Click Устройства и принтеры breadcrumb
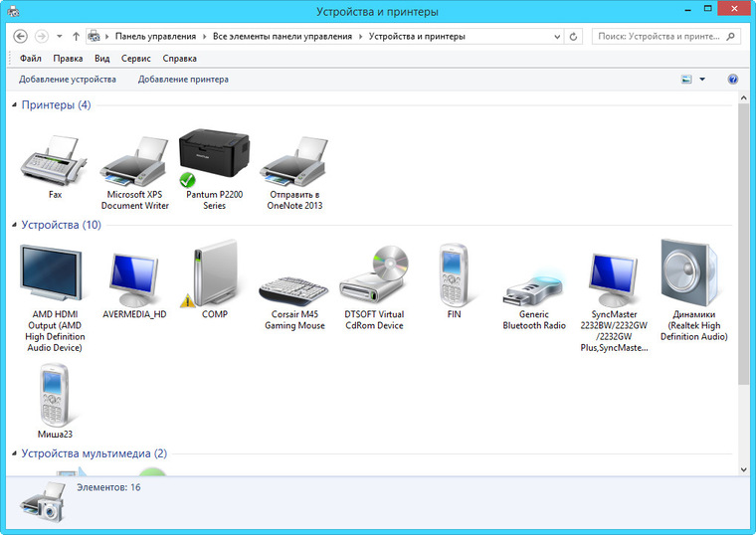The image size is (756, 535). pyautogui.click(x=417, y=36)
